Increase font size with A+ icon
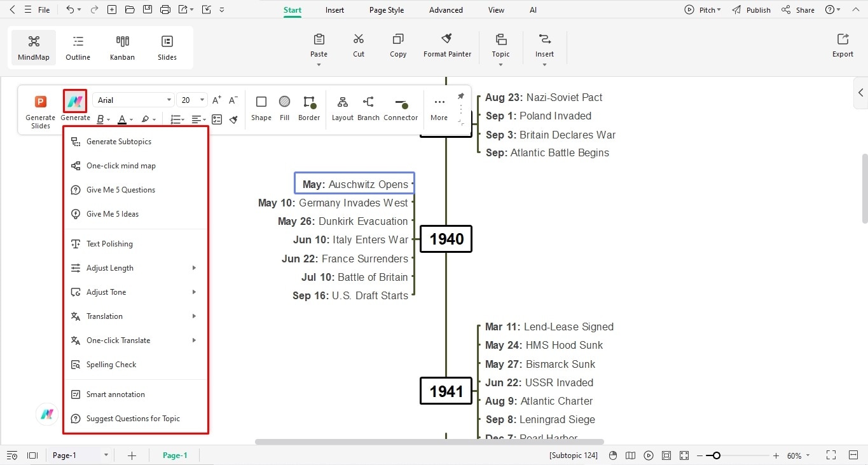This screenshot has height=465, width=868. click(217, 100)
